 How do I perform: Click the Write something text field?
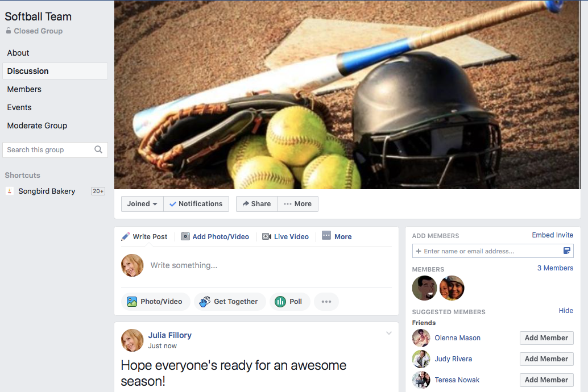point(267,265)
